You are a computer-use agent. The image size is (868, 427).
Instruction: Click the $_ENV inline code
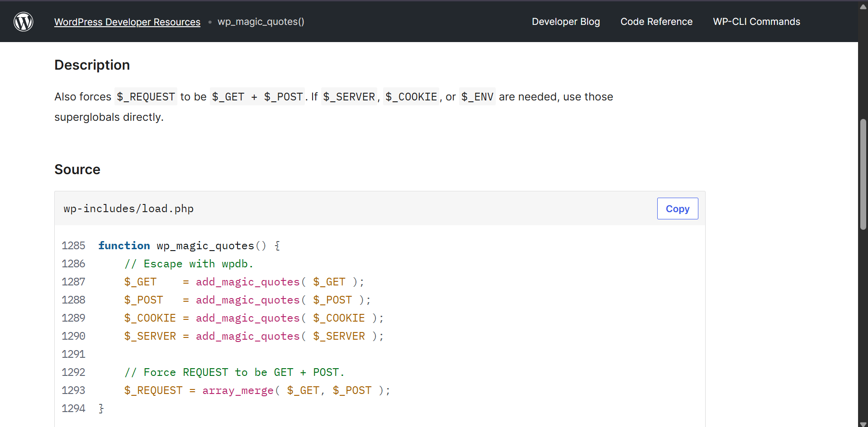[477, 97]
